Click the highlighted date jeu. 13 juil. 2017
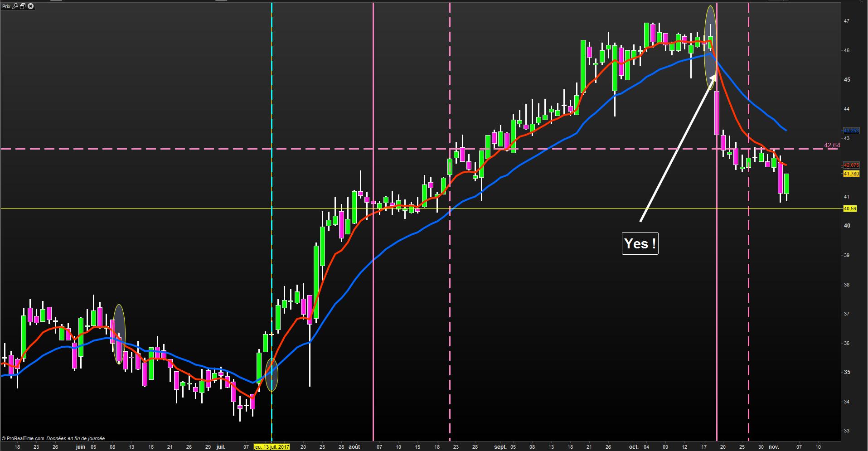The width and height of the screenshot is (868, 451). coord(272,446)
